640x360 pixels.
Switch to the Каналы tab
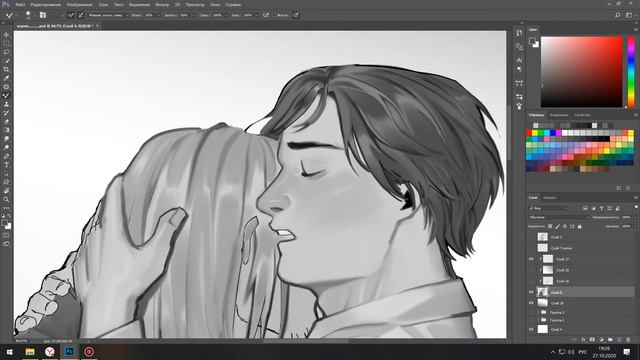click(549, 198)
